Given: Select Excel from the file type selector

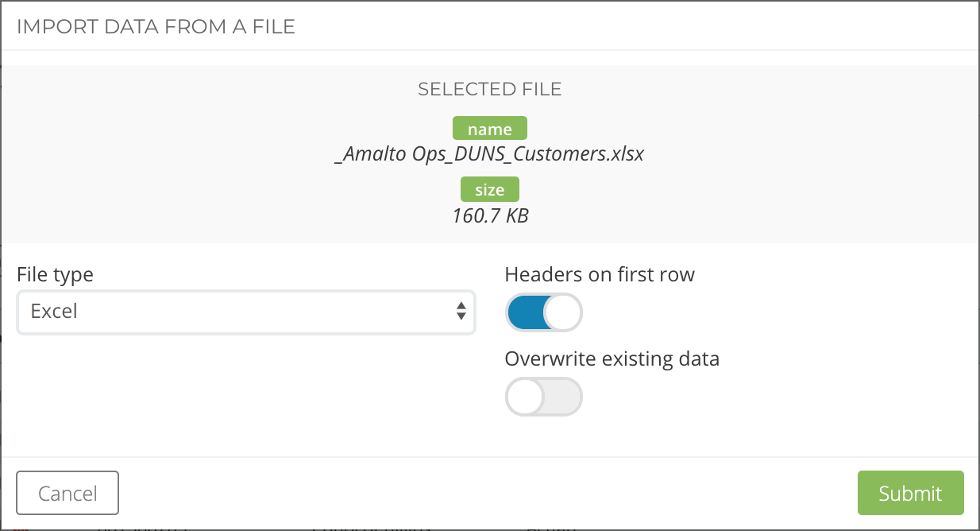Looking at the screenshot, I should coord(245,312).
